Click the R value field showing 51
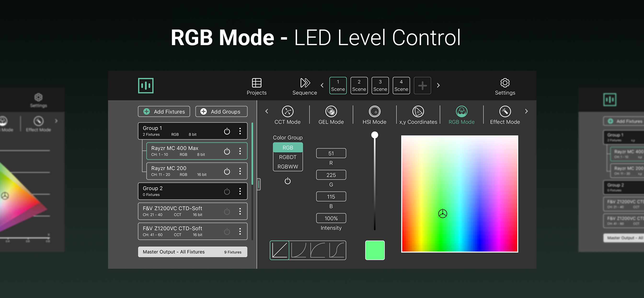This screenshot has width=644, height=298. tap(331, 153)
